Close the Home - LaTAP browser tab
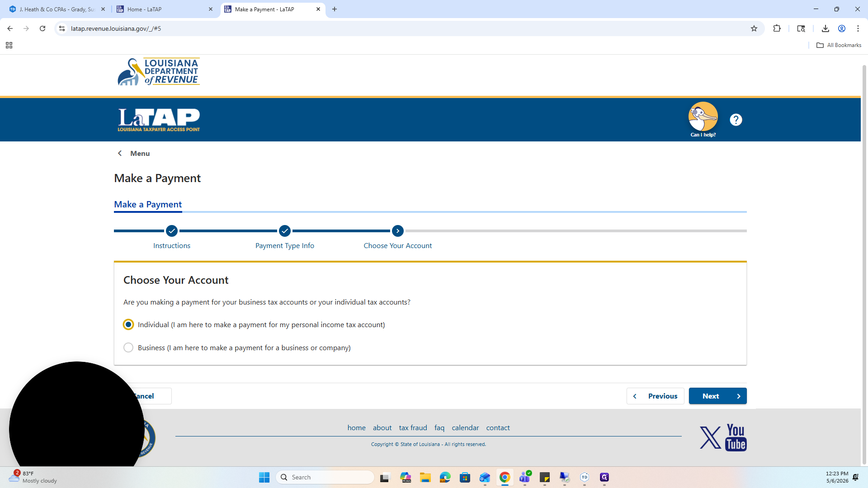The width and height of the screenshot is (868, 488). (x=211, y=9)
